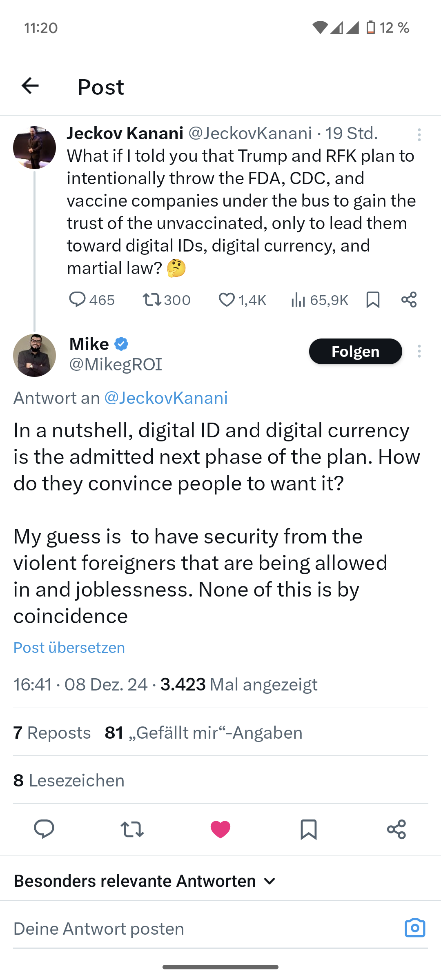Share Mike's post from action bar

(x=396, y=829)
